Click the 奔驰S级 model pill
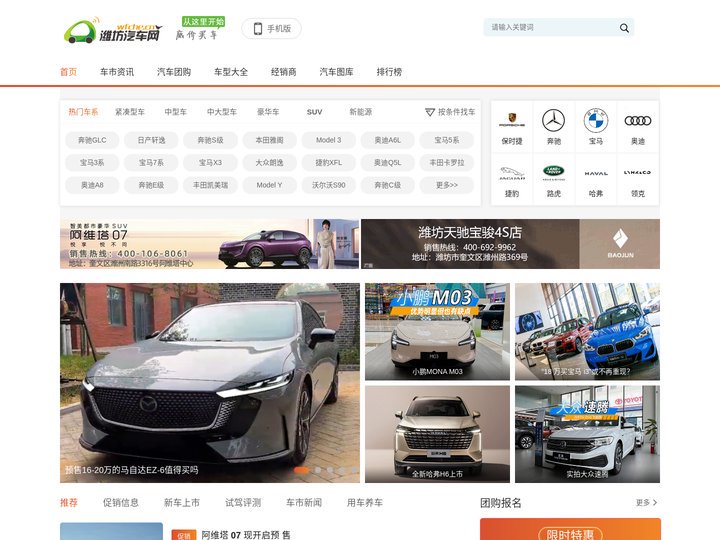The width and height of the screenshot is (720, 540). point(210,140)
